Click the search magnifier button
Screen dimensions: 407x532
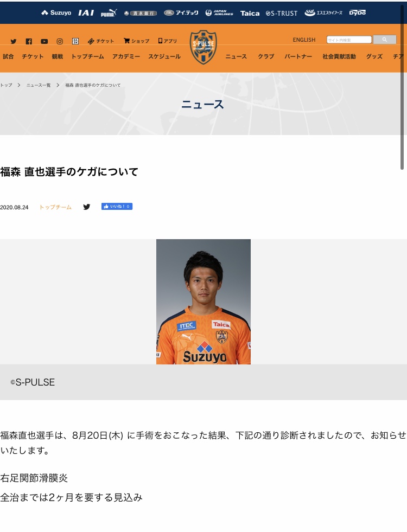385,40
